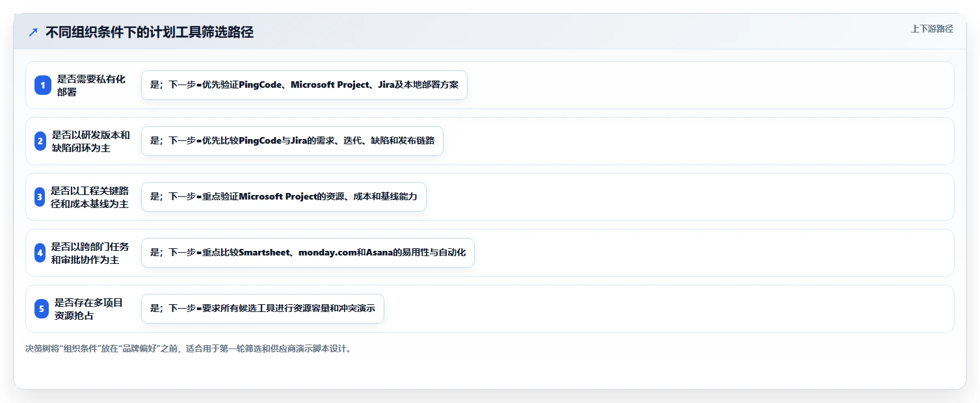Select step badge number 1

point(42,85)
